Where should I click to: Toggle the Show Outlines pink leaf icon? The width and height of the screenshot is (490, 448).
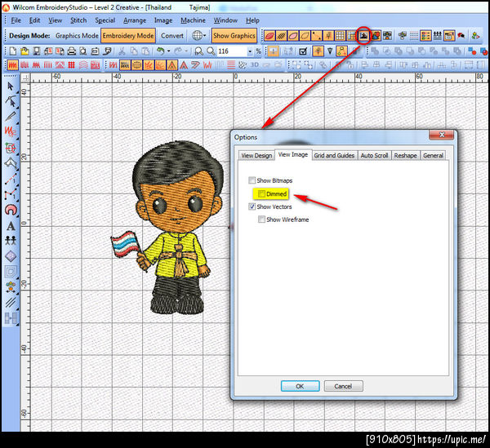(293, 36)
